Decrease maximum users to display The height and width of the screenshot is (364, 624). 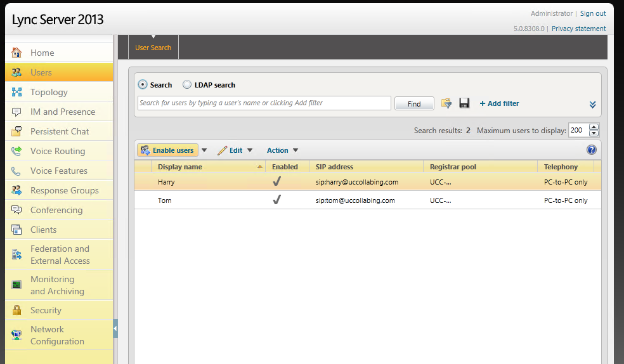tap(594, 133)
